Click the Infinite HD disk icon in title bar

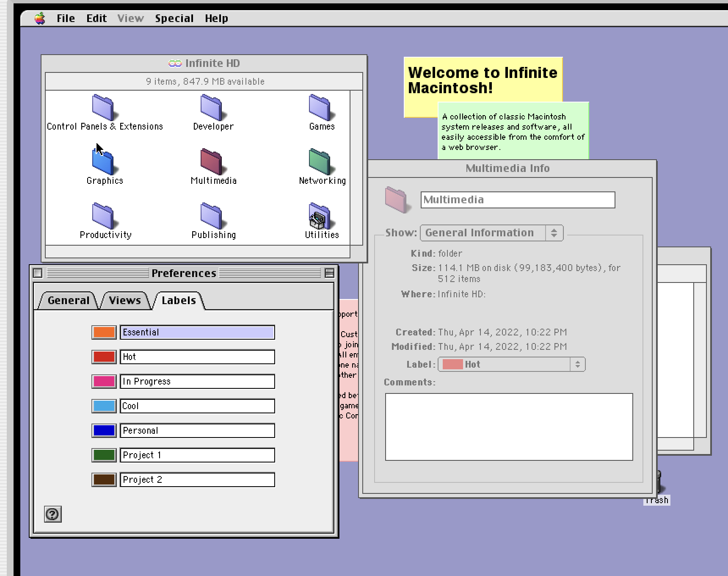175,64
